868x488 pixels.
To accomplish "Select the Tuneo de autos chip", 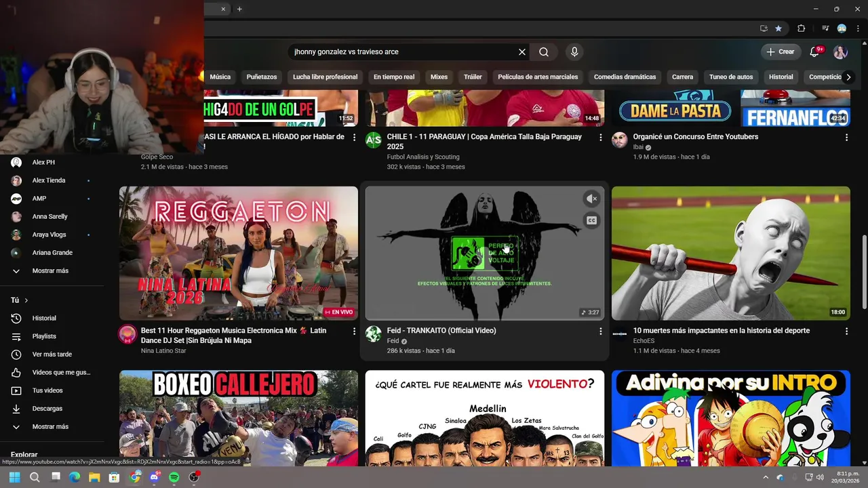I will (x=731, y=77).
